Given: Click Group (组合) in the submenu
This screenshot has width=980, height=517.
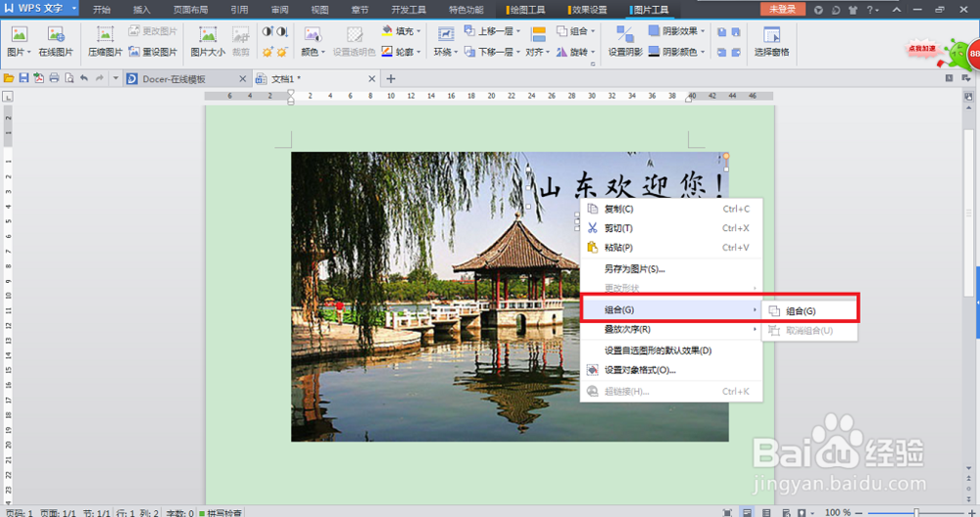Looking at the screenshot, I should click(x=810, y=311).
